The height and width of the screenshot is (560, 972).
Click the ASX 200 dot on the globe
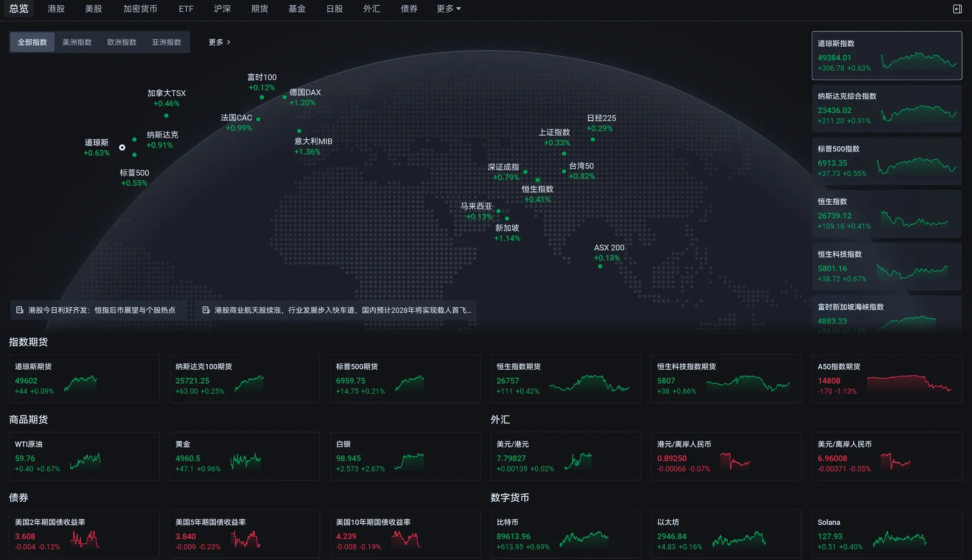coord(600,266)
